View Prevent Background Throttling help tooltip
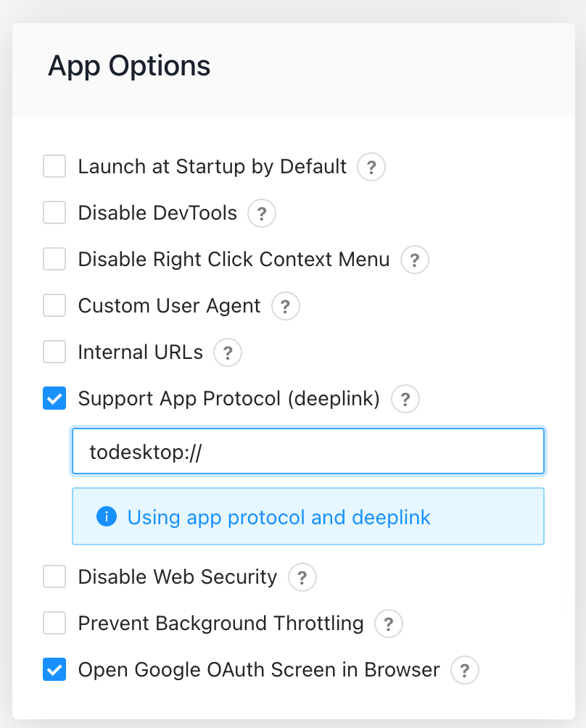The image size is (586, 728). coord(389,624)
